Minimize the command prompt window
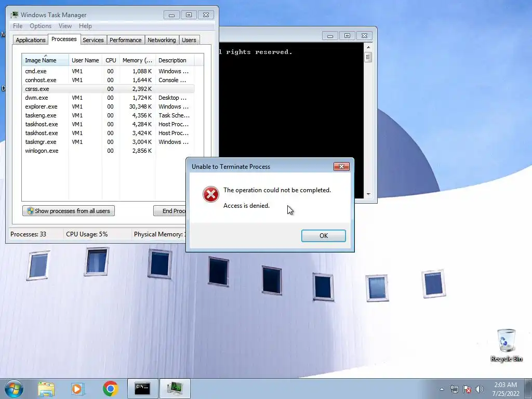 tap(330, 36)
